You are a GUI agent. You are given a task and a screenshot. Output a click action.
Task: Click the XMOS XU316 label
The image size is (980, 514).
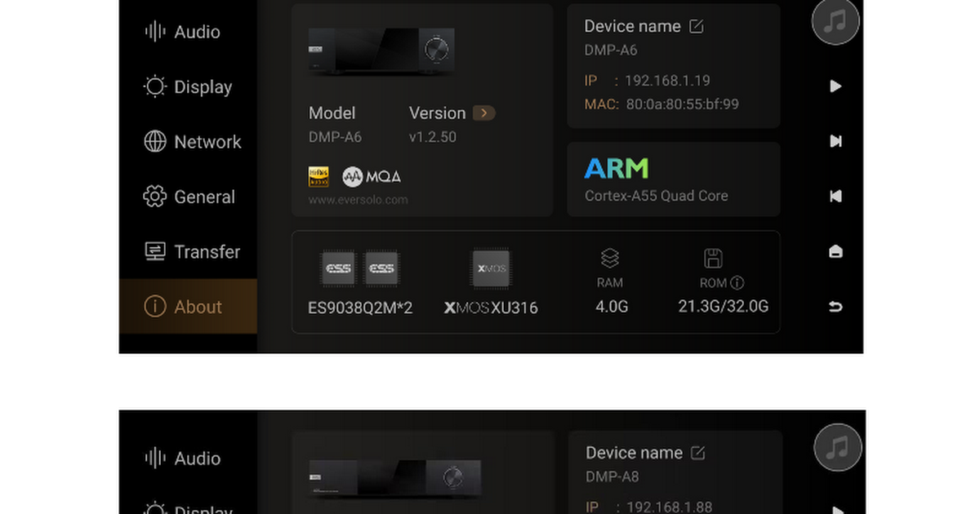point(491,308)
